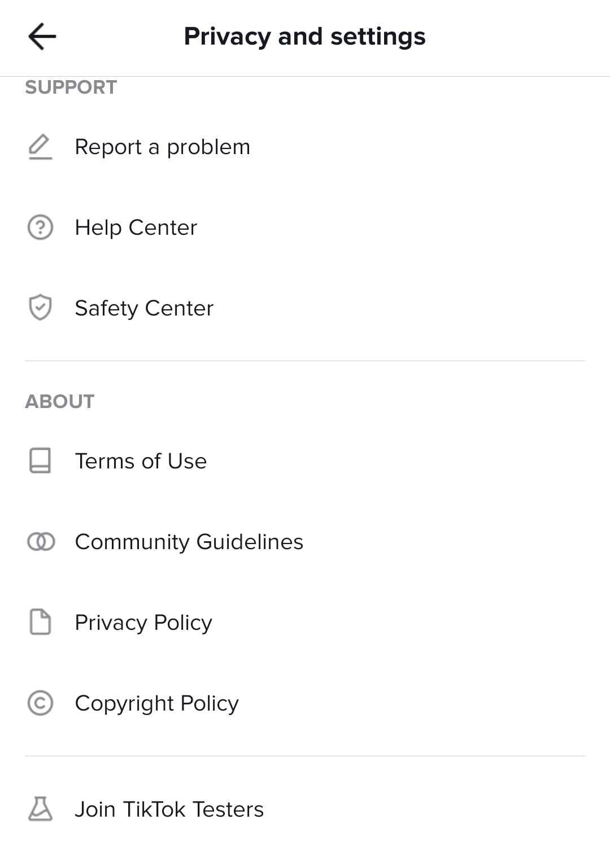Click the flask icon for TikTok Testers
This screenshot has height=868, width=610.
click(x=40, y=809)
